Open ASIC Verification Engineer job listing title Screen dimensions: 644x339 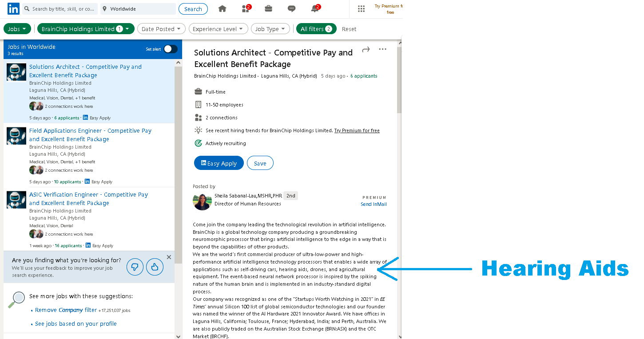click(x=88, y=199)
